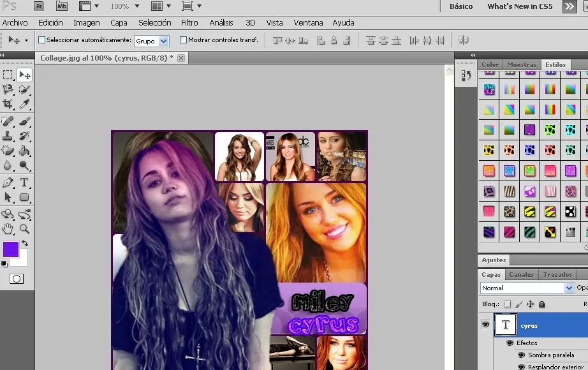Collapse the right panel dock arrows
Image resolution: width=588 pixels, height=370 pixels.
[473, 55]
